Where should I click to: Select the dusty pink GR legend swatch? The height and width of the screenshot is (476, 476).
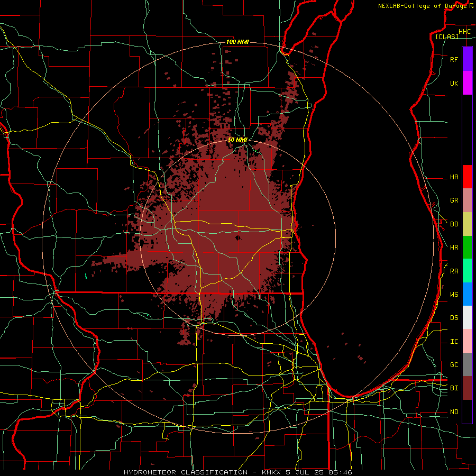click(x=467, y=200)
